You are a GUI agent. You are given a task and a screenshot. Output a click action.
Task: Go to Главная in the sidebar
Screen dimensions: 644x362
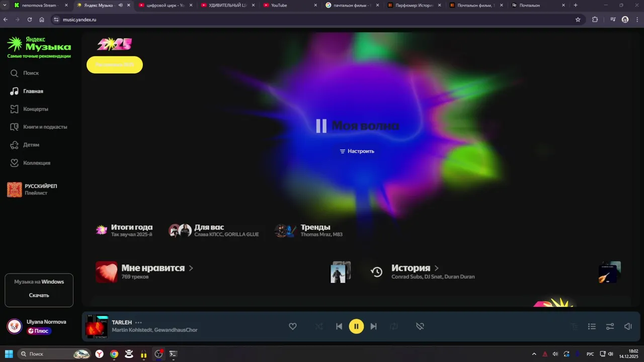coord(27,91)
